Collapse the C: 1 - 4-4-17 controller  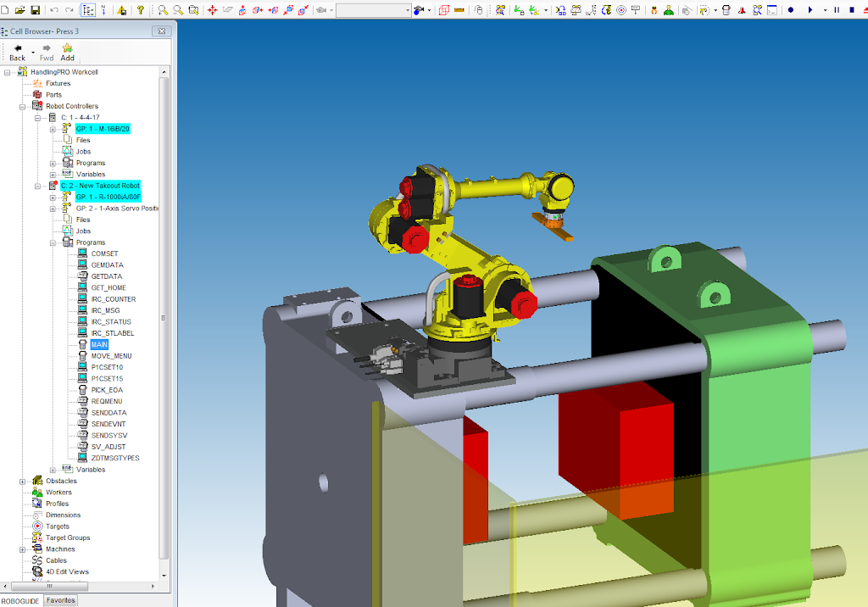point(37,118)
